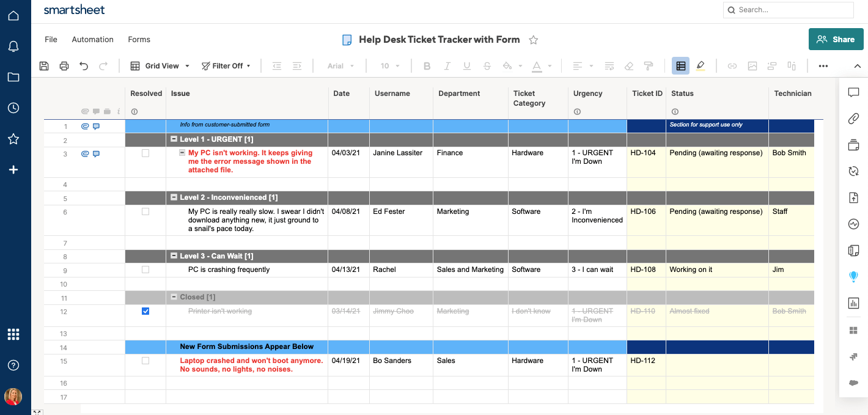This screenshot has height=415, width=868.
Task: Open row 3 comment icon
Action: point(96,154)
